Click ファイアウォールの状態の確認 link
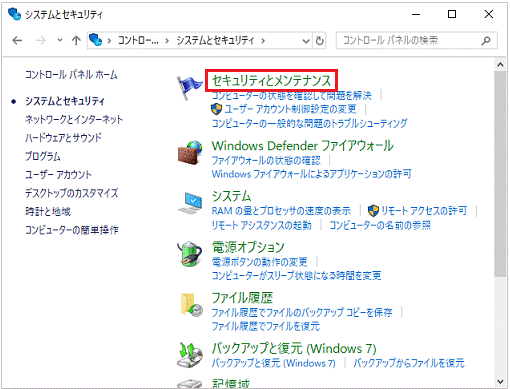 click(266, 160)
